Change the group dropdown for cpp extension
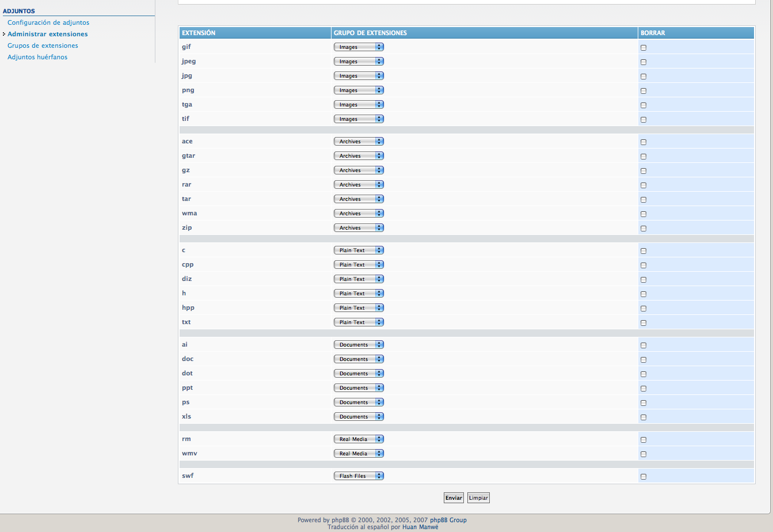This screenshot has width=773, height=532. pyautogui.click(x=359, y=265)
